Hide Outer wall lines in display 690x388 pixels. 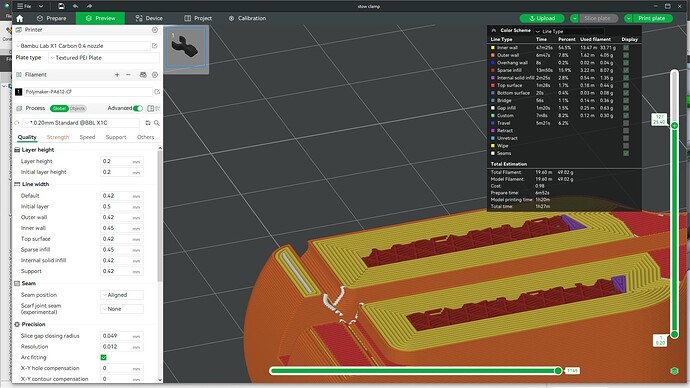[x=626, y=55]
